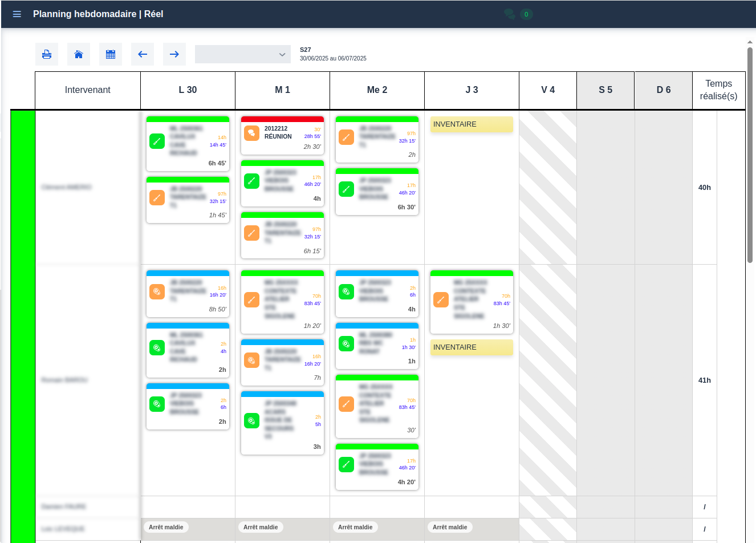Click the Arrêt maldie chip under L 30
Viewport: 756px width, 543px height.
[x=166, y=526]
